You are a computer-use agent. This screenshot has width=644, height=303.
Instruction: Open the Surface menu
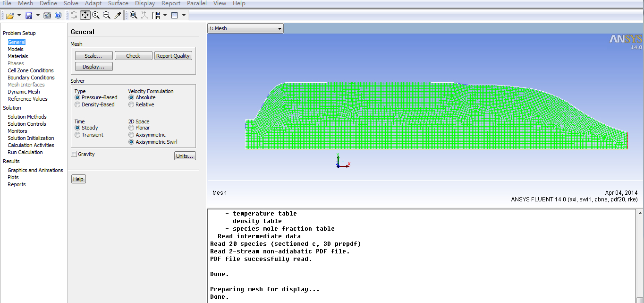click(x=118, y=3)
